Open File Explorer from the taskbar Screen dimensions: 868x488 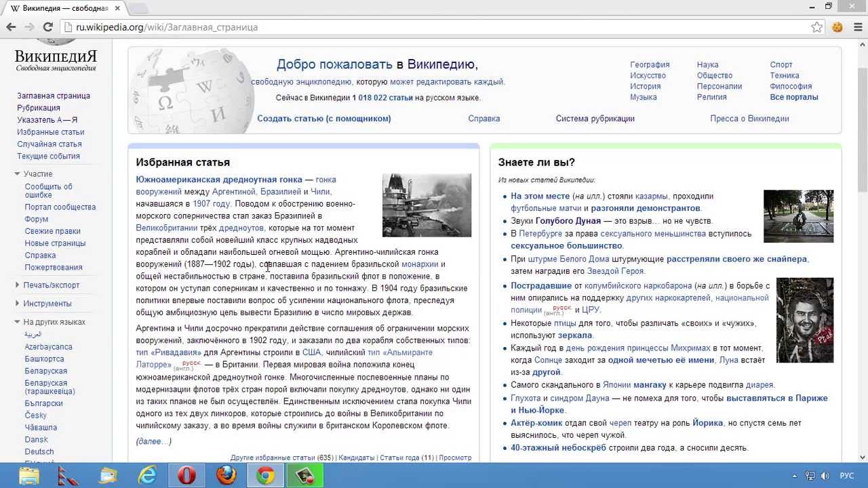[29, 475]
